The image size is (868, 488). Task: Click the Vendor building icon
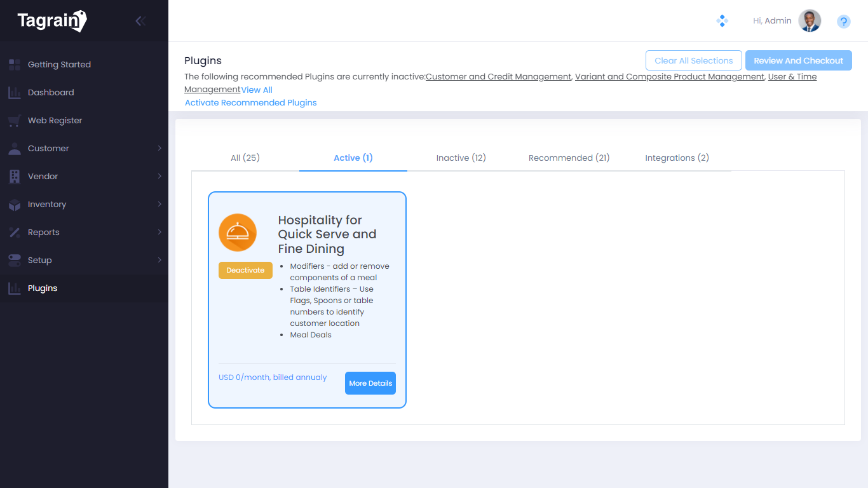[15, 177]
